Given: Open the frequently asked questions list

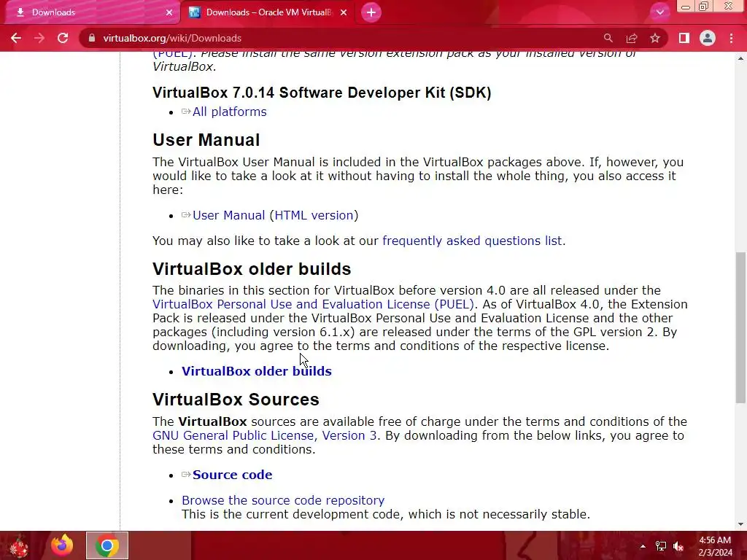Looking at the screenshot, I should click(473, 241).
